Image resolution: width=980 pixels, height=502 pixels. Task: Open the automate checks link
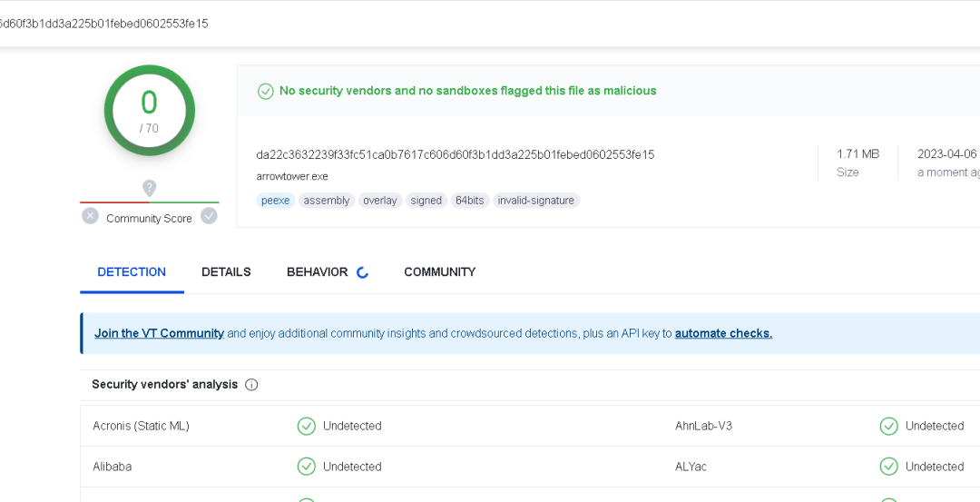[723, 333]
